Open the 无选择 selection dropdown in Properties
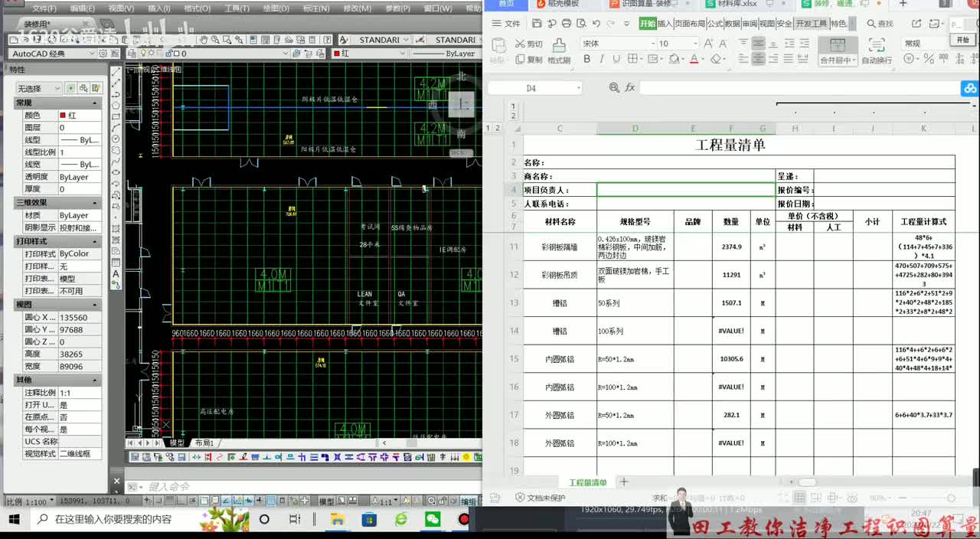Screen dimensions: 980x539 coord(38,89)
